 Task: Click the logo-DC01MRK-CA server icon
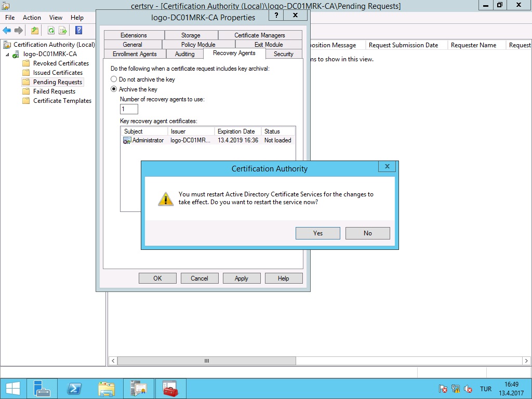(x=16, y=54)
